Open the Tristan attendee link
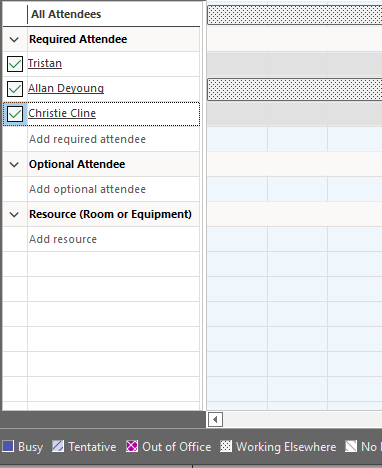 coord(45,63)
